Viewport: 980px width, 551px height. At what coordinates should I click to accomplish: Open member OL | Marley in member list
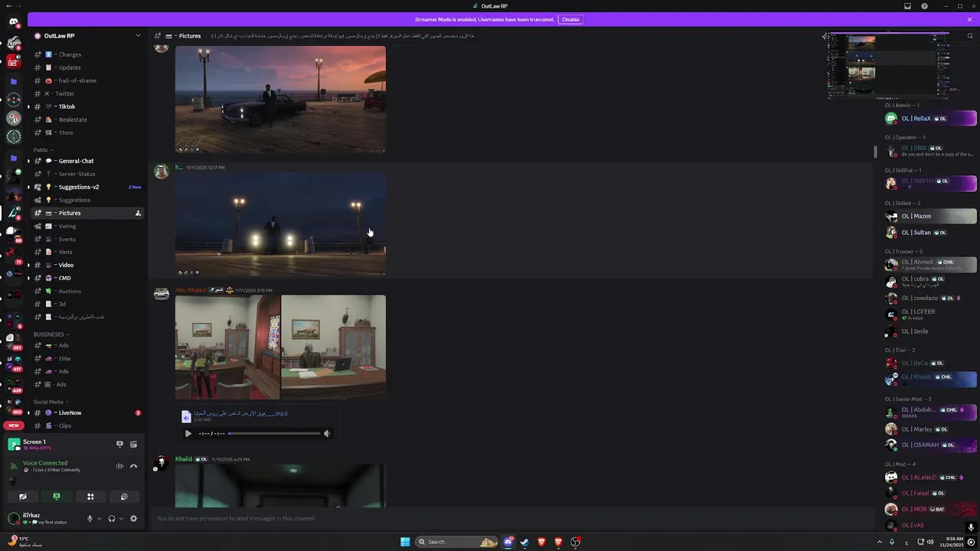pos(930,429)
